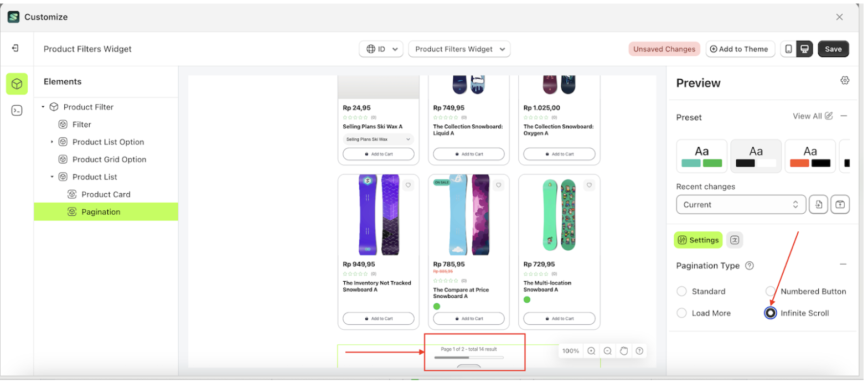Image resolution: width=868 pixels, height=383 pixels.
Task: Open Preview panel settings gear
Action: [x=844, y=81]
